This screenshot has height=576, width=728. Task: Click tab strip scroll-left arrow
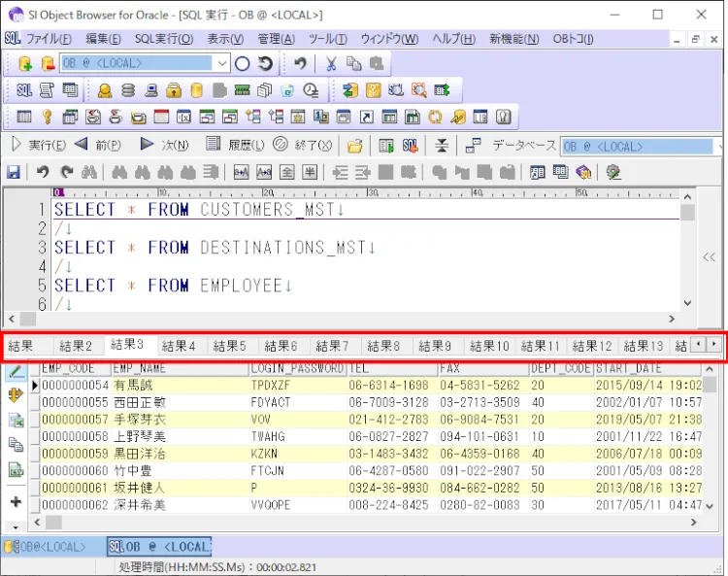click(698, 344)
